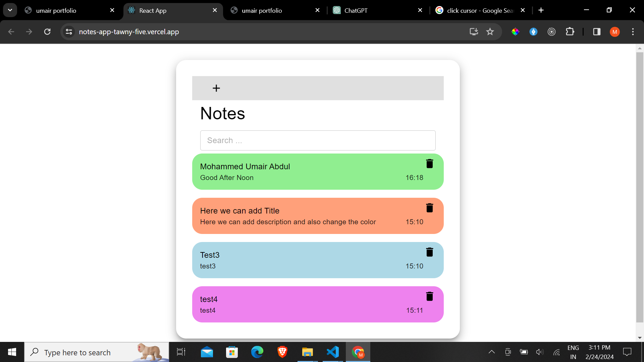Click the plus icon to add note
The image size is (644, 362).
pos(216,88)
